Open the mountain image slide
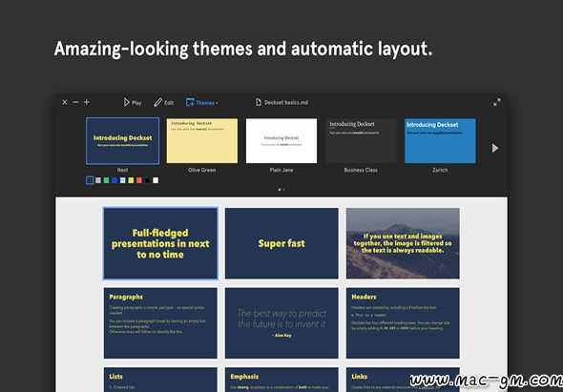563x392 pixels. click(403, 243)
